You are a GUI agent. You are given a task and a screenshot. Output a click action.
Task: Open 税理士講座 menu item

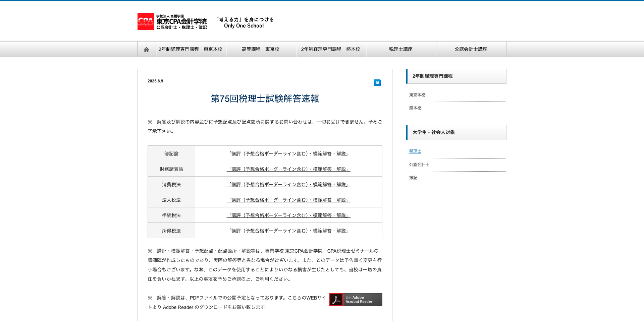click(401, 49)
